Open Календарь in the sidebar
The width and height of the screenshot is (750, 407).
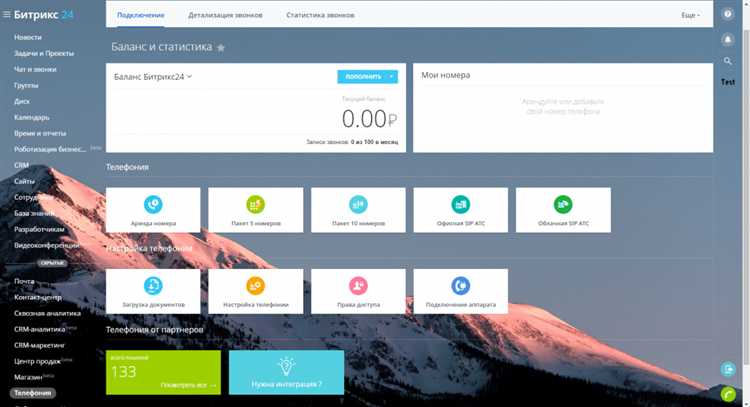point(32,117)
